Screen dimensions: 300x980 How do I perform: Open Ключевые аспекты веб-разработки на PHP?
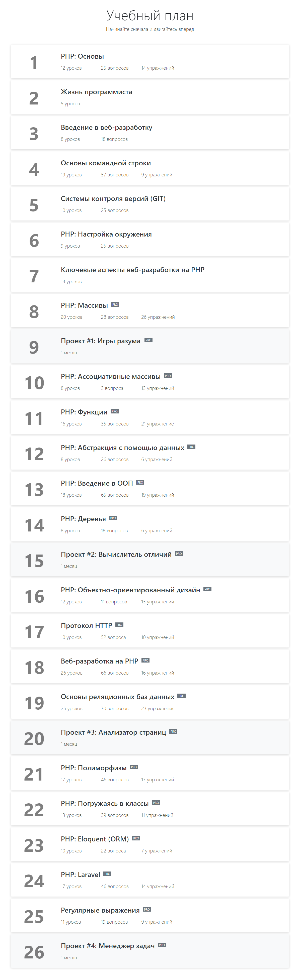[x=150, y=275]
